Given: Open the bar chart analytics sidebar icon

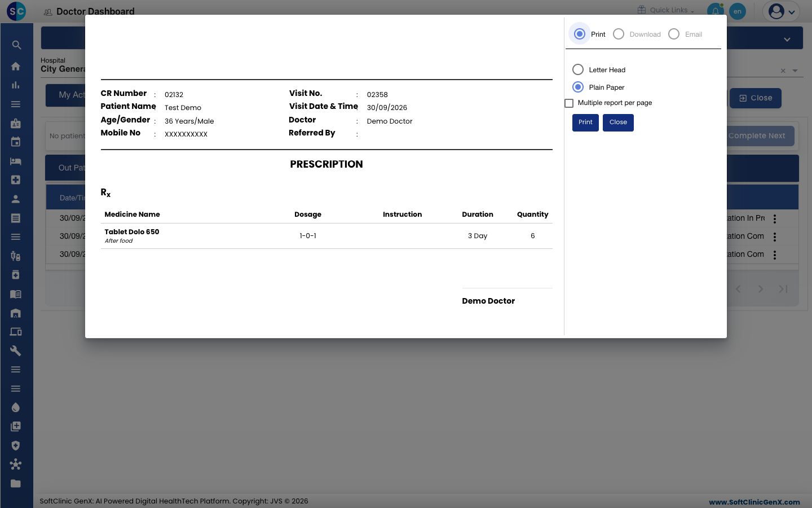Looking at the screenshot, I should click(x=16, y=85).
